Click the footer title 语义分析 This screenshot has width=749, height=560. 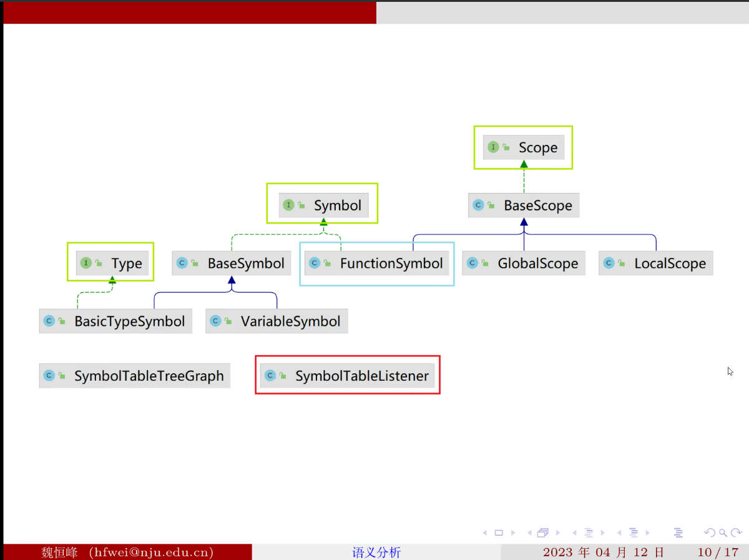click(x=376, y=553)
